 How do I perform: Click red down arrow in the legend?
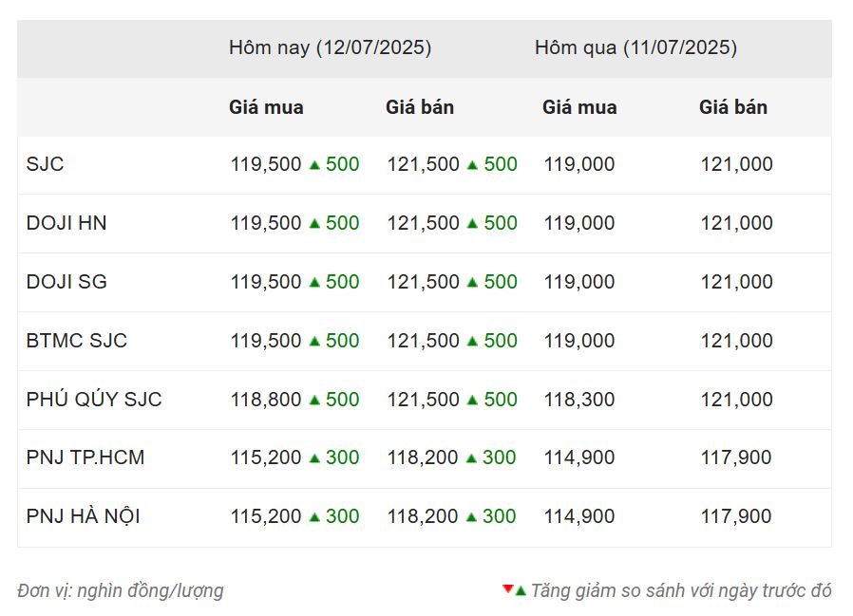[508, 588]
